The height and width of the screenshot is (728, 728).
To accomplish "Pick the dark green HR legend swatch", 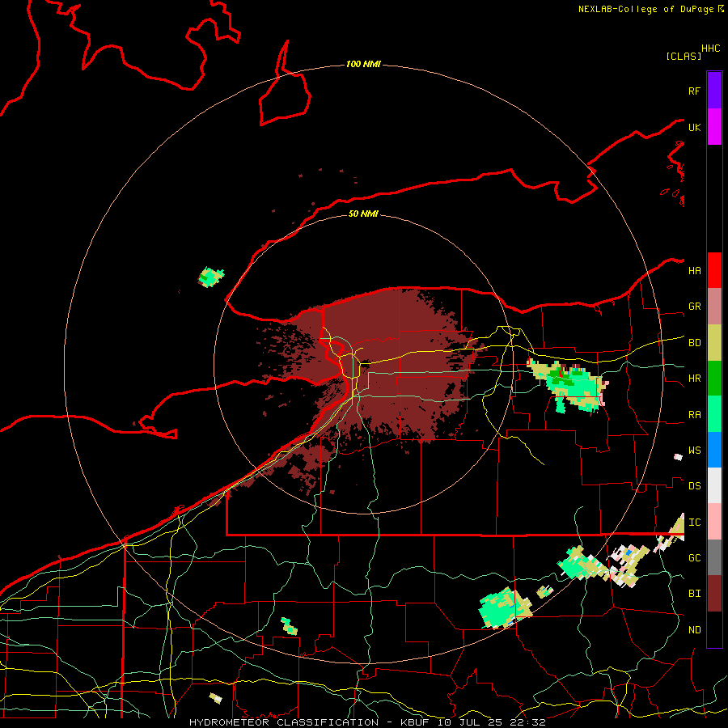I will click(x=714, y=379).
